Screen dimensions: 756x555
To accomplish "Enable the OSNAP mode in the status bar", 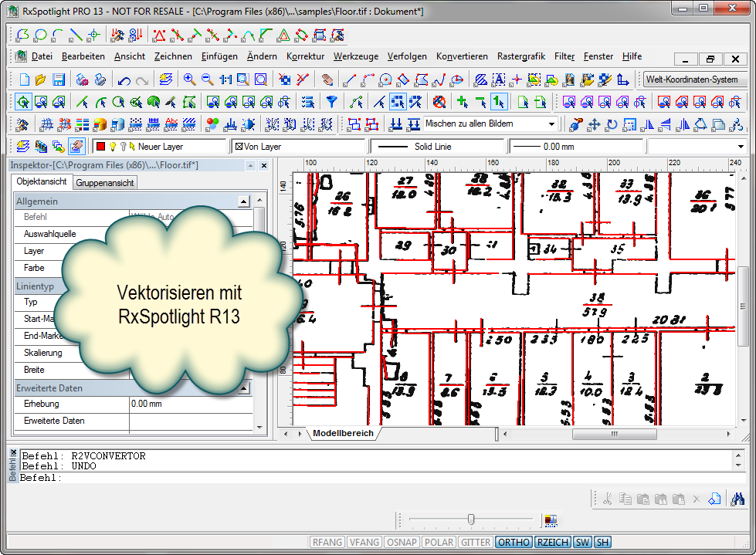I will [x=402, y=542].
